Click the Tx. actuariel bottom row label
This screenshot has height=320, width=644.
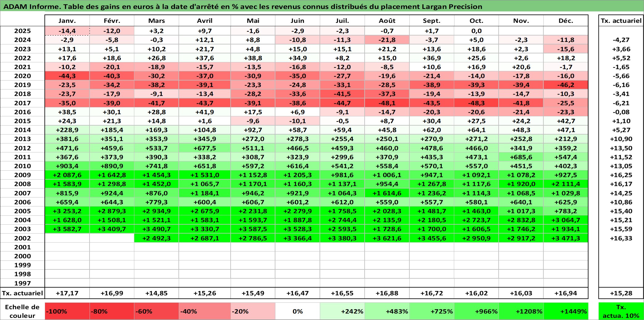[x=23, y=293]
